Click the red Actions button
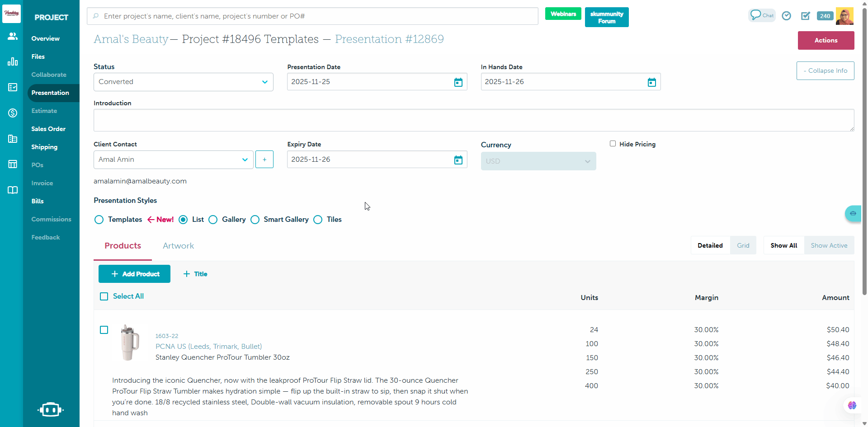Image resolution: width=868 pixels, height=427 pixels. (x=826, y=40)
